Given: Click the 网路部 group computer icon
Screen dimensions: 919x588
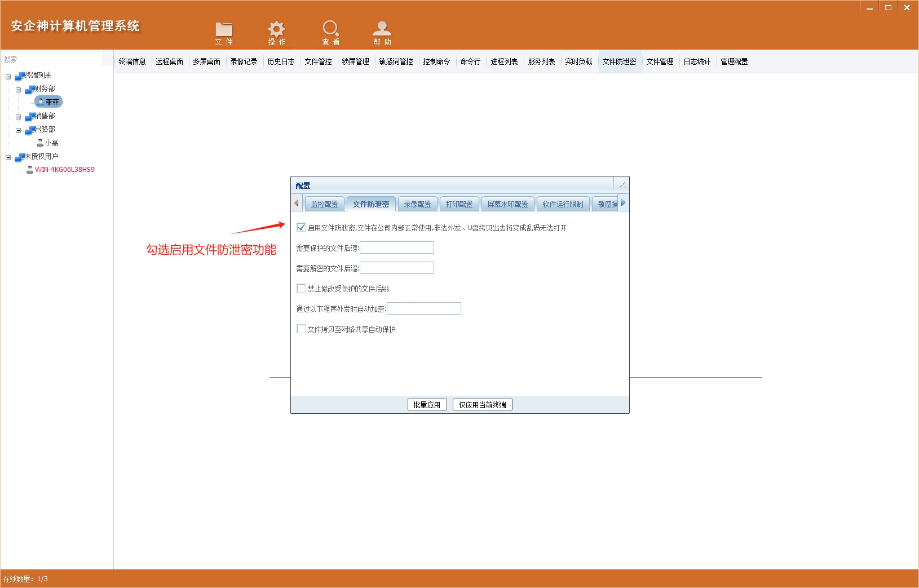Looking at the screenshot, I should [30, 130].
